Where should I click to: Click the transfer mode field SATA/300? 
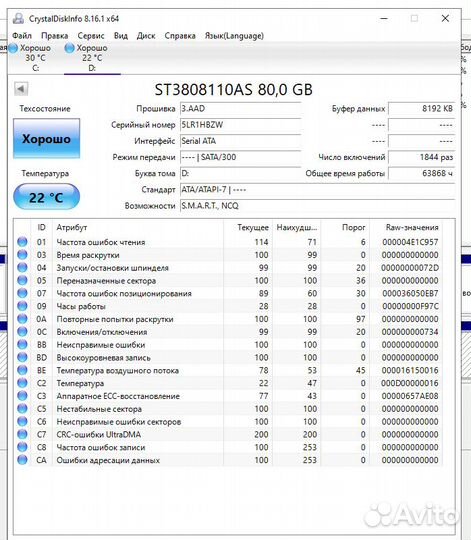(240, 157)
